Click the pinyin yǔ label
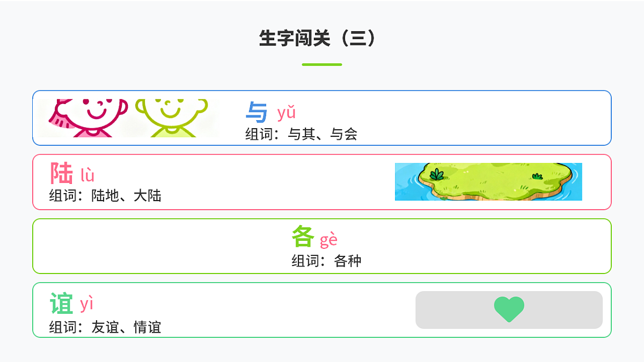This screenshot has height=362, width=644. [286, 113]
